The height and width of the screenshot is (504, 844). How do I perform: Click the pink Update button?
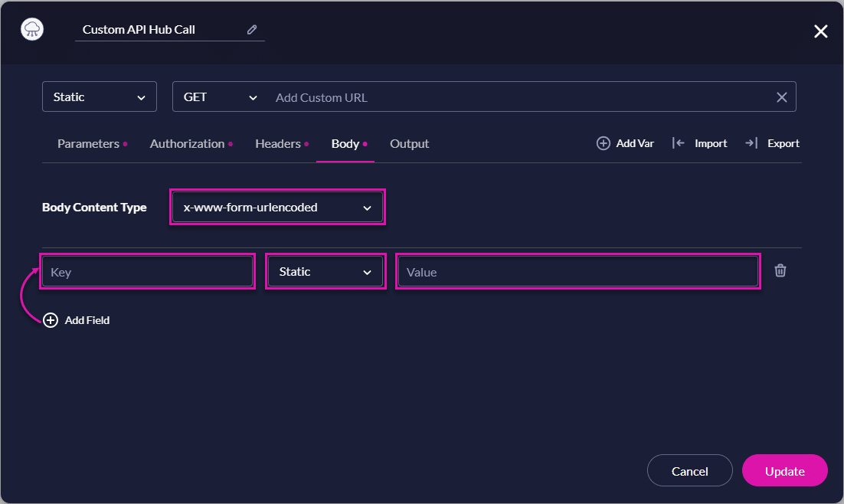point(784,471)
